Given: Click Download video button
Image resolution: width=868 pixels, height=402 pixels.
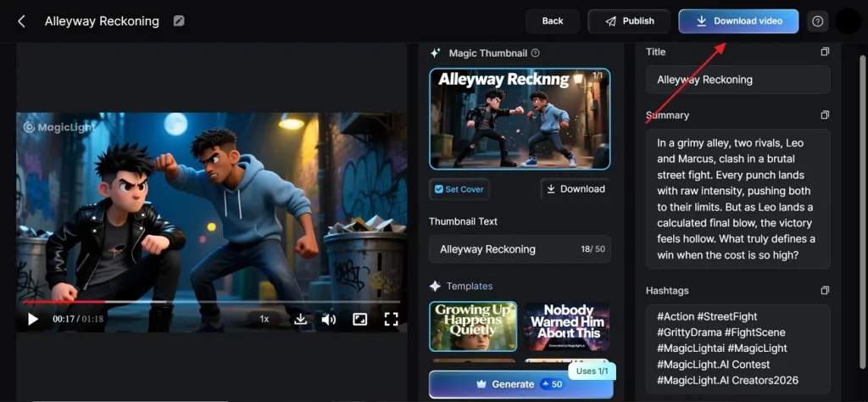Looking at the screenshot, I should coord(738,21).
